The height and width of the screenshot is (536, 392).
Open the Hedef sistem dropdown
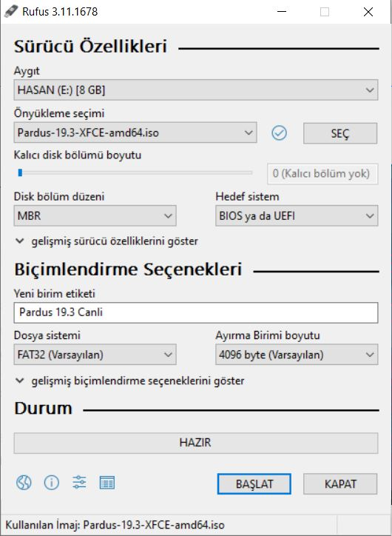(297, 215)
